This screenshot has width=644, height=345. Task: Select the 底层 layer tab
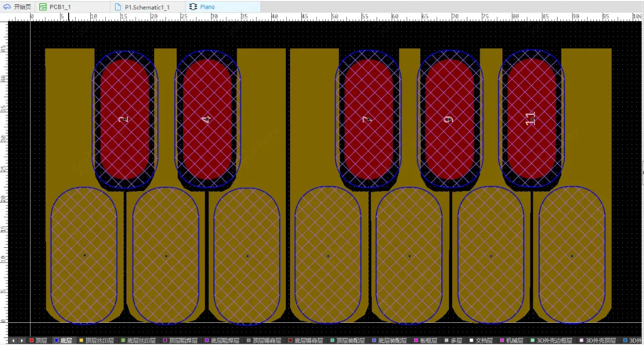pyautogui.click(x=66, y=341)
